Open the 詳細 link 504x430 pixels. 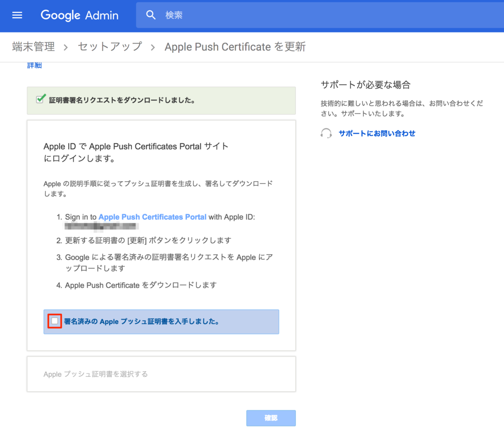coord(34,66)
